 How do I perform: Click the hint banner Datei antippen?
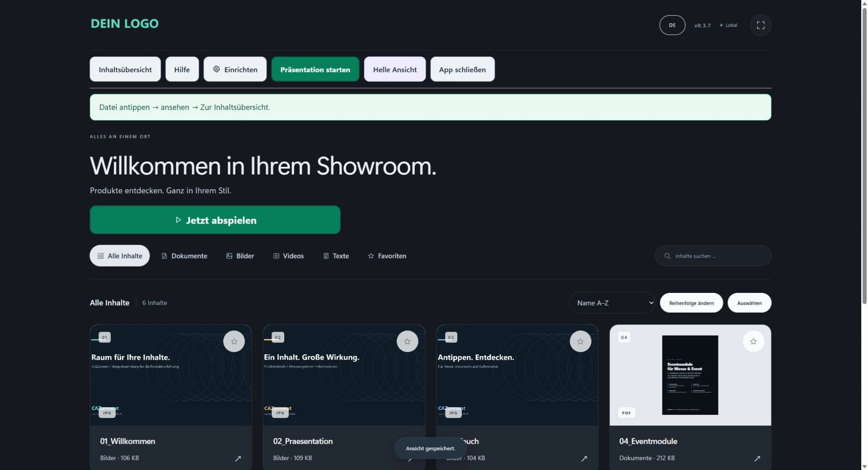430,107
